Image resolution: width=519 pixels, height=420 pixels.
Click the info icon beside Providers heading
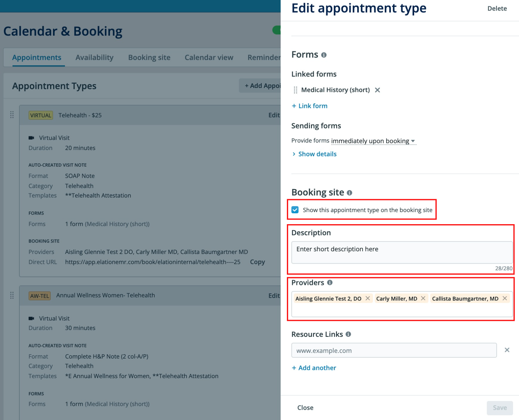coord(330,283)
